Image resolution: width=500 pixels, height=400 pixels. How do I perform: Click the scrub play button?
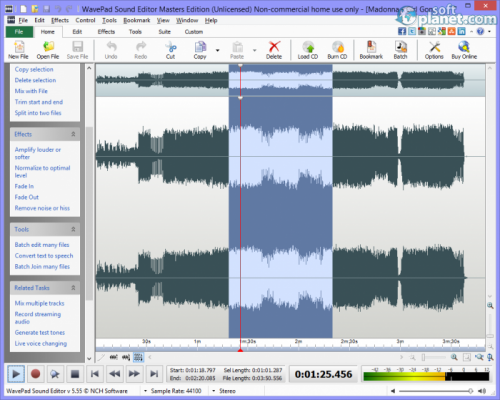pyautogui.click(x=55, y=374)
